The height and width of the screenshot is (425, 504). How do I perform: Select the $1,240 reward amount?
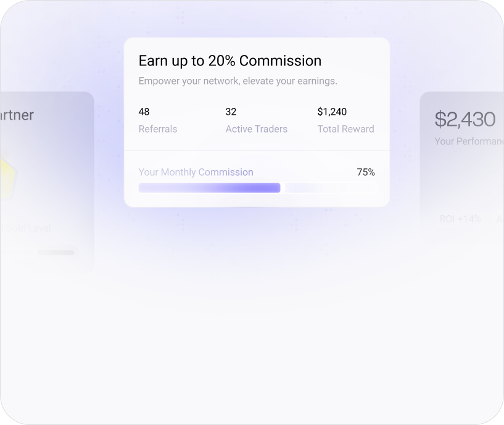coord(332,112)
